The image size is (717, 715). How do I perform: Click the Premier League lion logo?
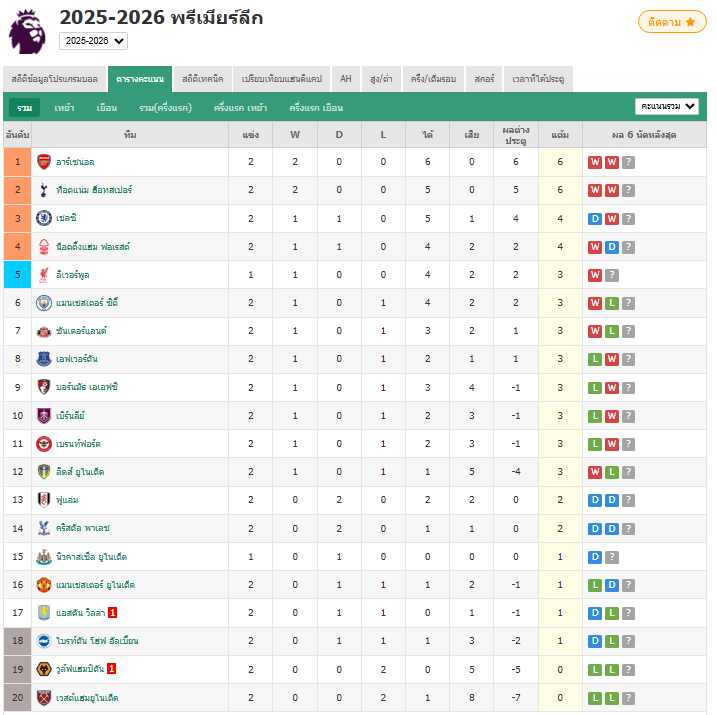[x=28, y=31]
